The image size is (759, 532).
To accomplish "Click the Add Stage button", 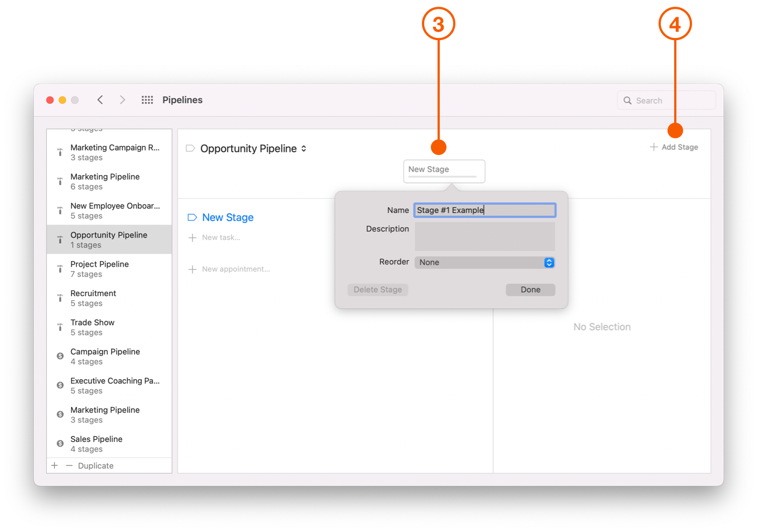I will pos(674,147).
